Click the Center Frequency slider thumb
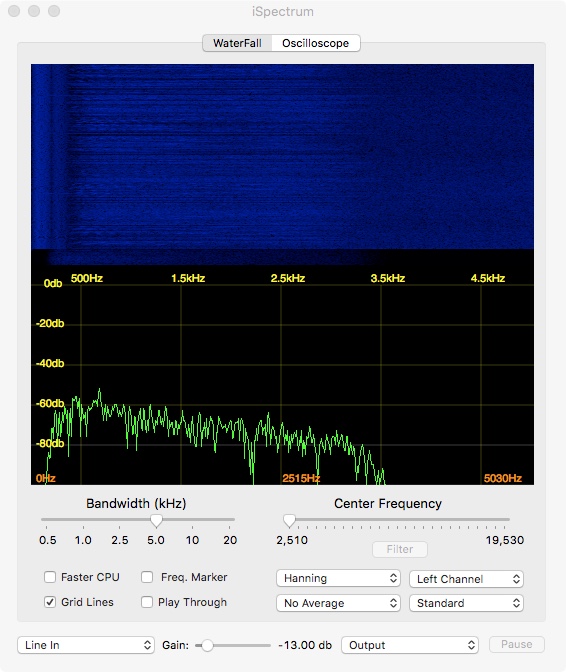 click(290, 520)
